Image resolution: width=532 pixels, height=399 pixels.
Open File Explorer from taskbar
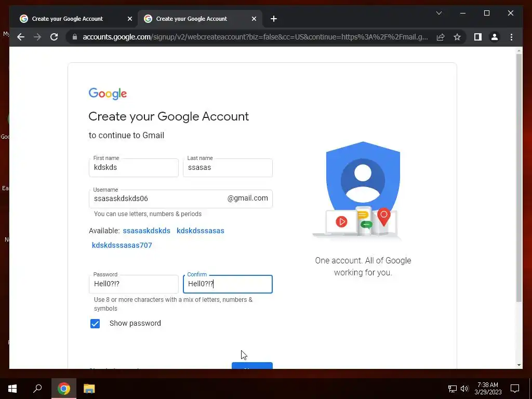click(89, 389)
